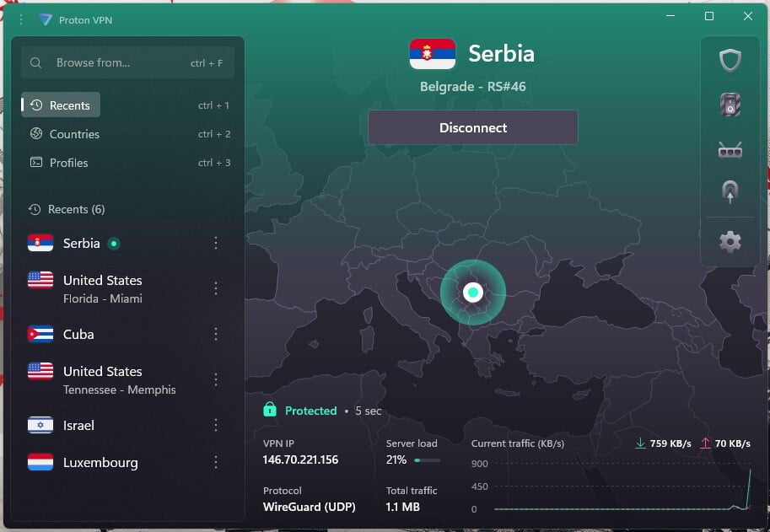Open the Port Forwarding router icon
The width and height of the screenshot is (770, 532).
730,150
